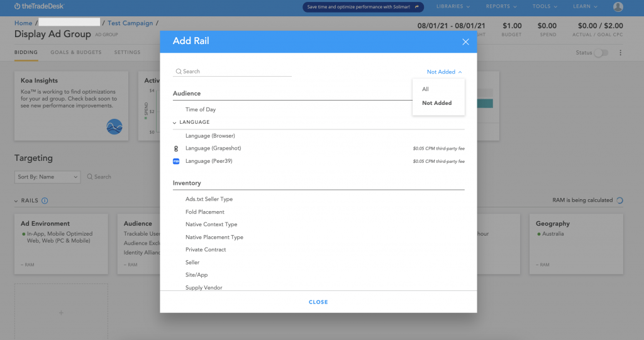Select the Site/App rail
Screen dimensions: 644x340
pyautogui.click(x=196, y=275)
